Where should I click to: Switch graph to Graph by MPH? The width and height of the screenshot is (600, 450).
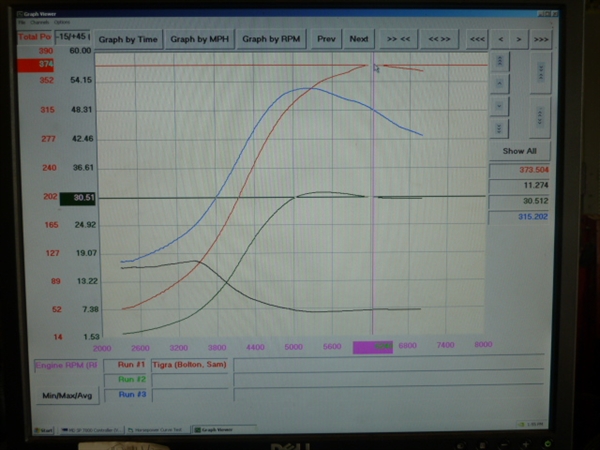pyautogui.click(x=199, y=39)
